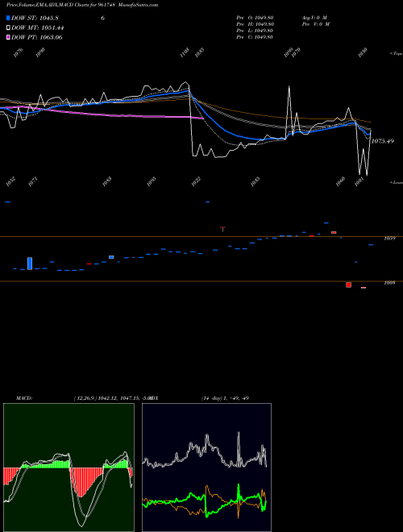Screen dimensions: 403x532
Task: Click the chart title with MunafaSutra.com
Action: (82, 5)
